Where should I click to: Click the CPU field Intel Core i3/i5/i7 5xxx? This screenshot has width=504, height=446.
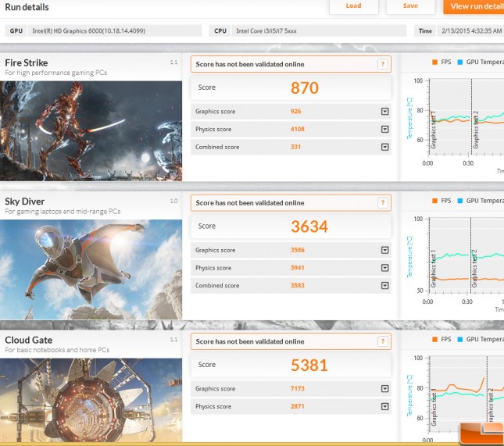point(319,30)
